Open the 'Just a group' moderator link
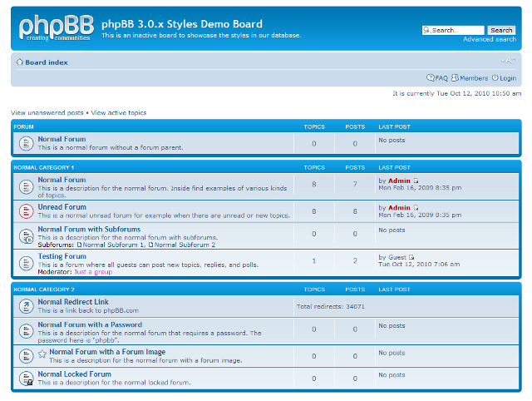This screenshot has width=532, height=401. (x=93, y=272)
